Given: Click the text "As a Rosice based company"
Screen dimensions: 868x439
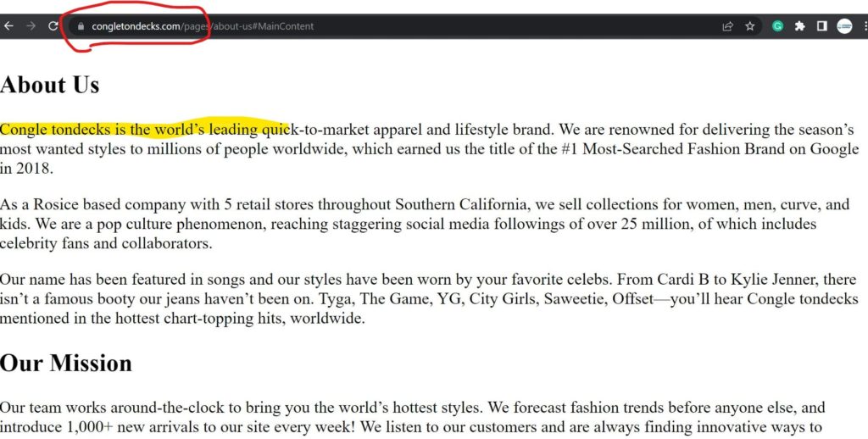Looking at the screenshot, I should [x=93, y=205].
